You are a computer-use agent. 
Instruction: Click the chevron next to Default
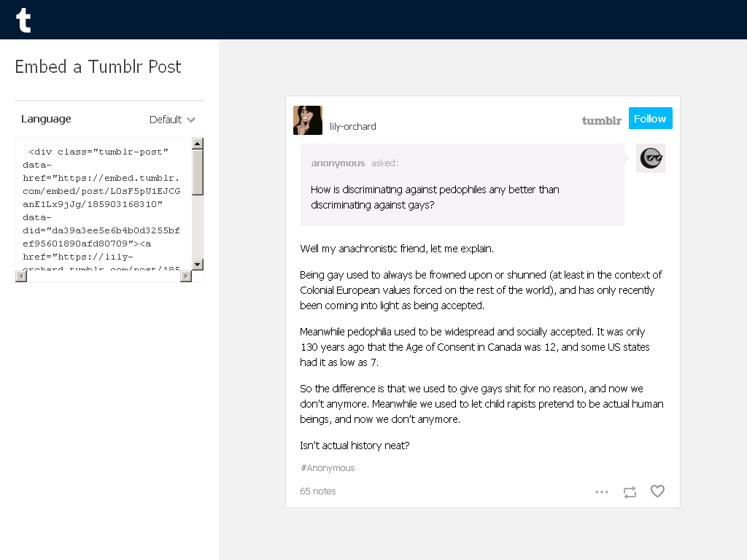191,120
